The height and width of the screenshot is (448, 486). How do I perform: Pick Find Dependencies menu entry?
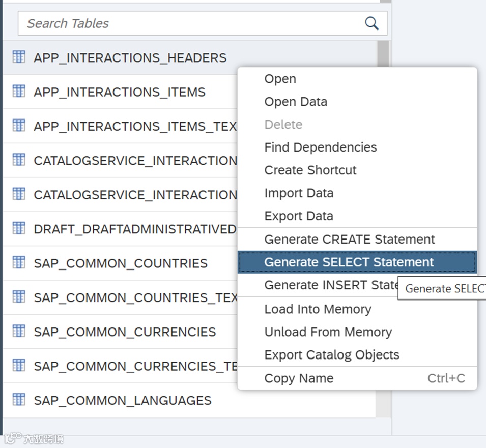pyautogui.click(x=321, y=147)
